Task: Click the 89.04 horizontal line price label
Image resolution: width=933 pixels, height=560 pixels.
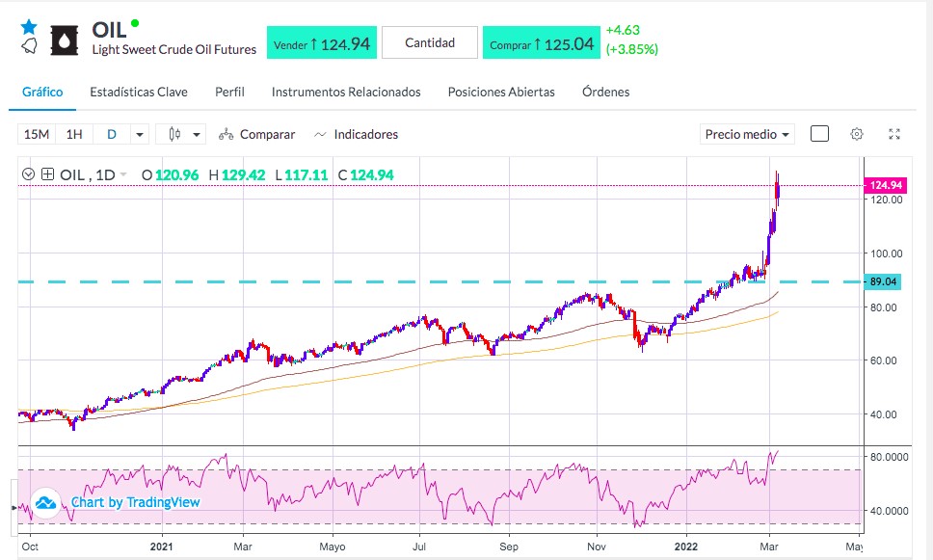Action: 883,281
